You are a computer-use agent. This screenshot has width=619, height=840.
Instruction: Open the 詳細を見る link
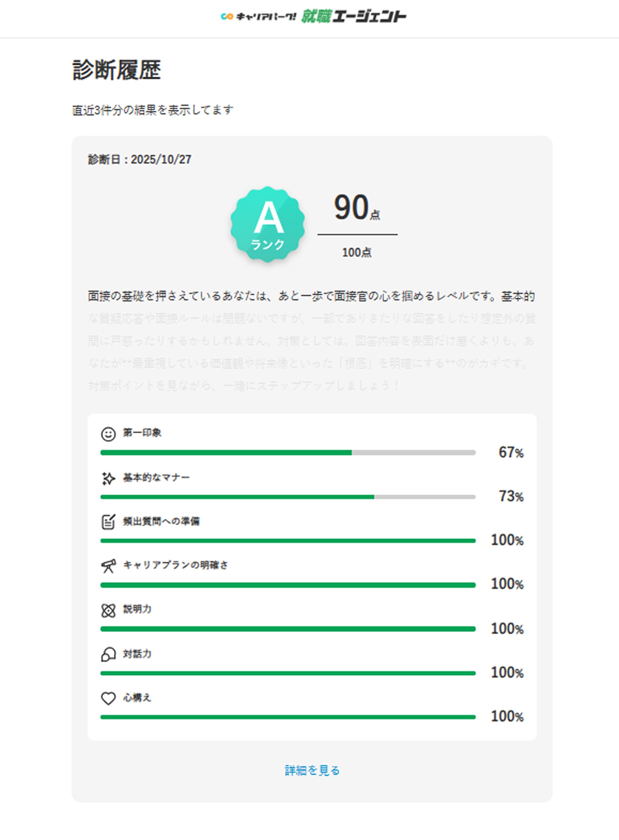point(312,770)
